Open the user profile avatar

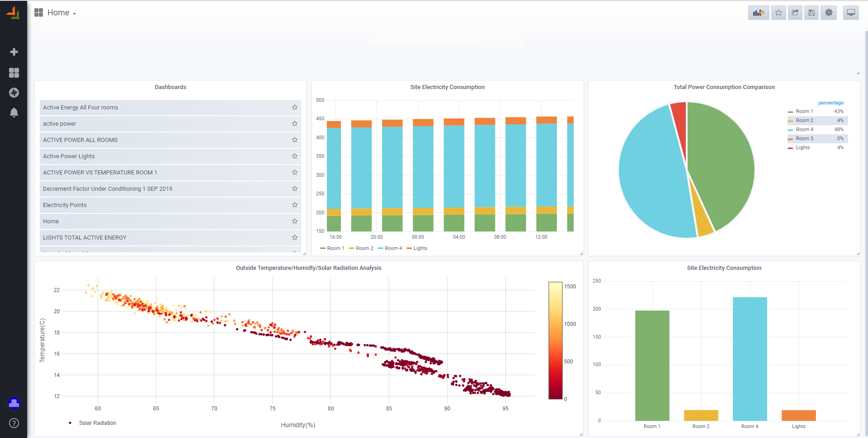(14, 403)
